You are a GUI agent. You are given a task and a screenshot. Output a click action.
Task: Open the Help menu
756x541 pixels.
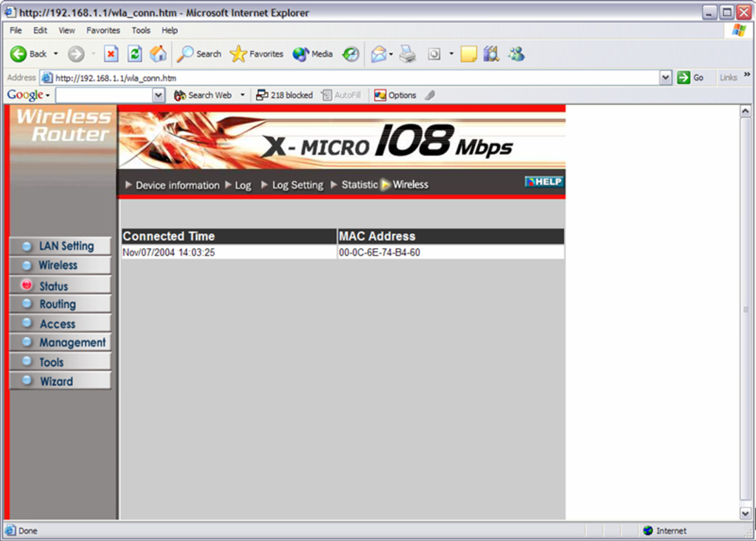tap(170, 30)
